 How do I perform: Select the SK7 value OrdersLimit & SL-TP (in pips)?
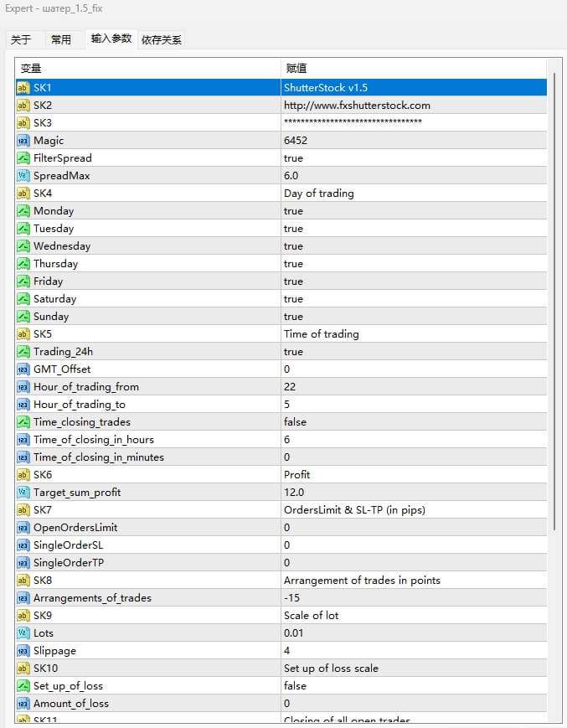tap(354, 511)
